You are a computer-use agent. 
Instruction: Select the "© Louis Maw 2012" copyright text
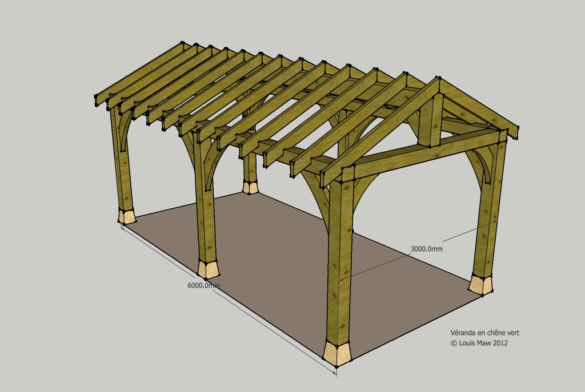point(479,343)
